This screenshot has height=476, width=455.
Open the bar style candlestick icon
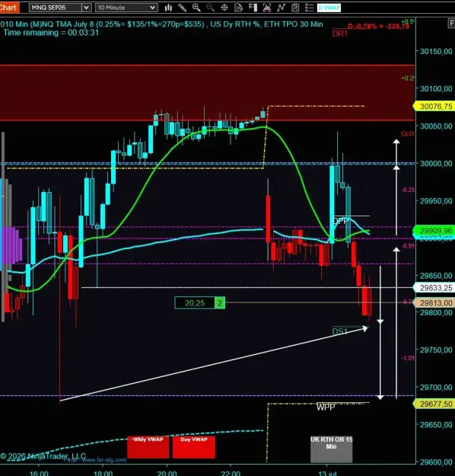click(x=168, y=8)
